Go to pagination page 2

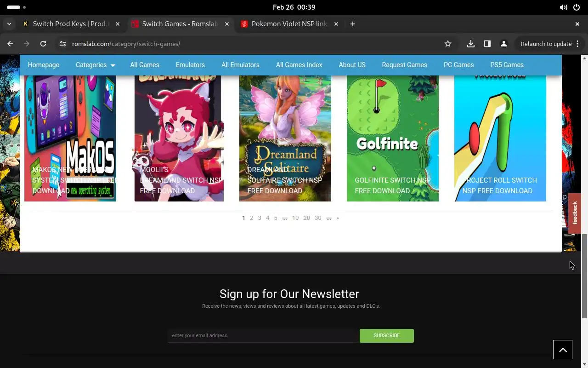tap(251, 218)
